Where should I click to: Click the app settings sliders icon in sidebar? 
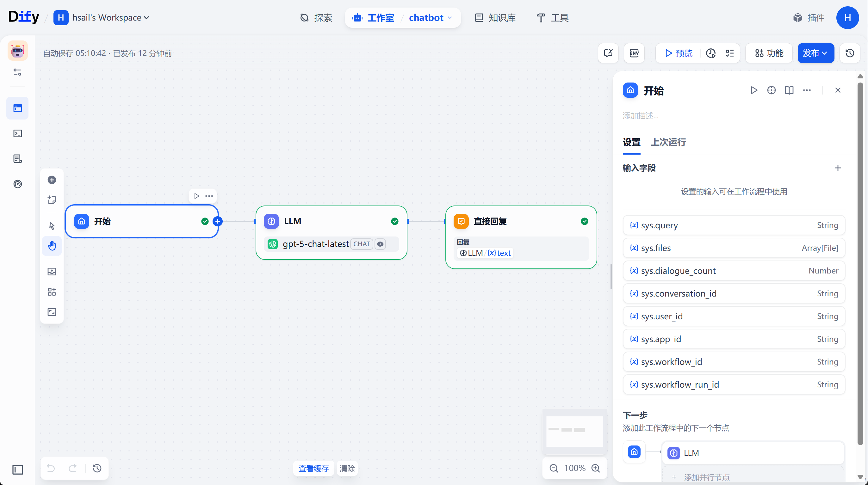tap(17, 72)
